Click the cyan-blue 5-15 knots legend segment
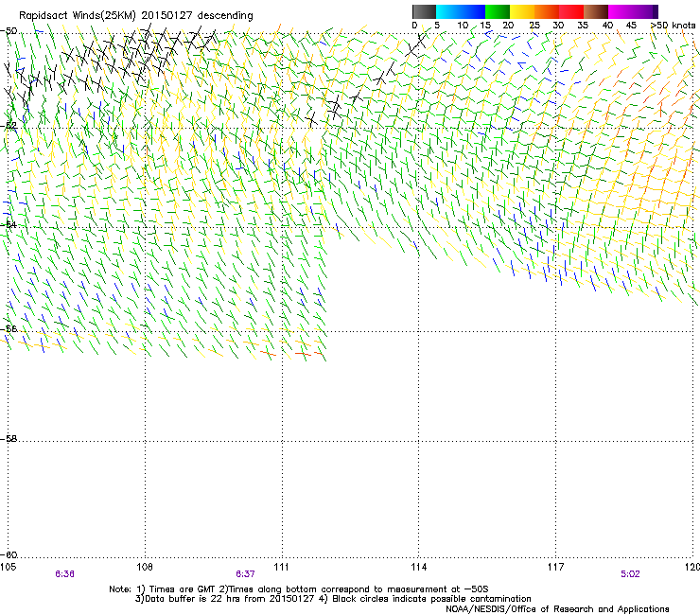Screen dimensions: 700x615 pos(461,11)
